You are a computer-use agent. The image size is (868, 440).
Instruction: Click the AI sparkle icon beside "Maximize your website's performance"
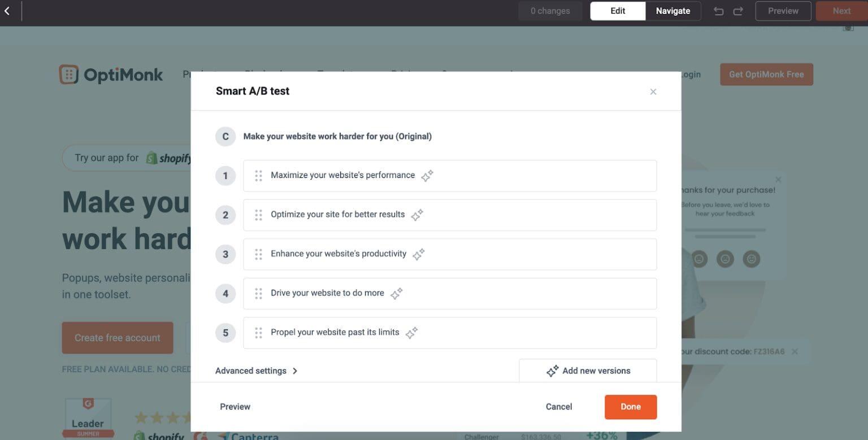click(426, 176)
